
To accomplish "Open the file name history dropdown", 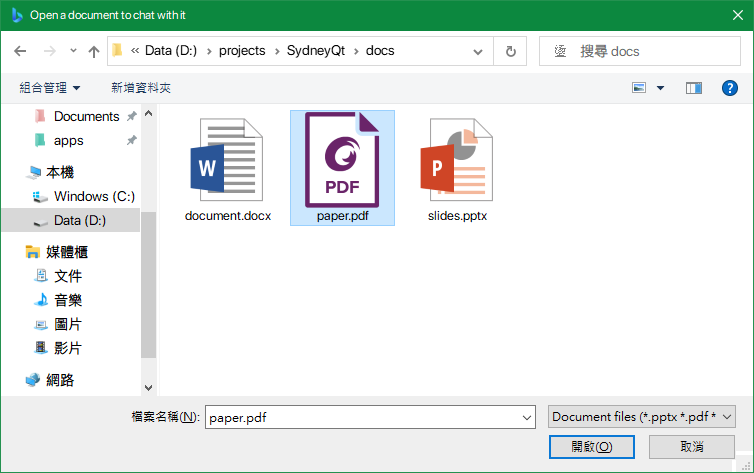I will 527,417.
